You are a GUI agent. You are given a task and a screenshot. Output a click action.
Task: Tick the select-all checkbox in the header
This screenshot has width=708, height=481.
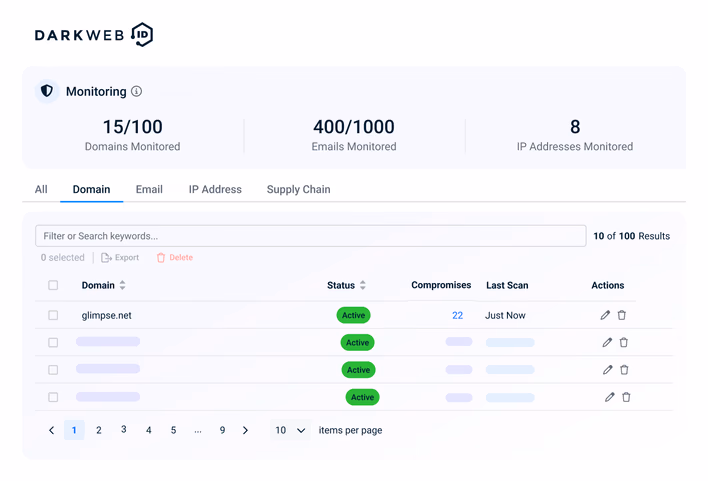(53, 285)
